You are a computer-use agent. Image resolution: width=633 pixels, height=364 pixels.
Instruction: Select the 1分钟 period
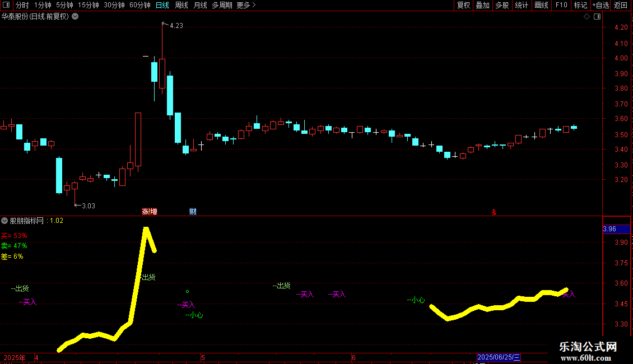(43, 5)
